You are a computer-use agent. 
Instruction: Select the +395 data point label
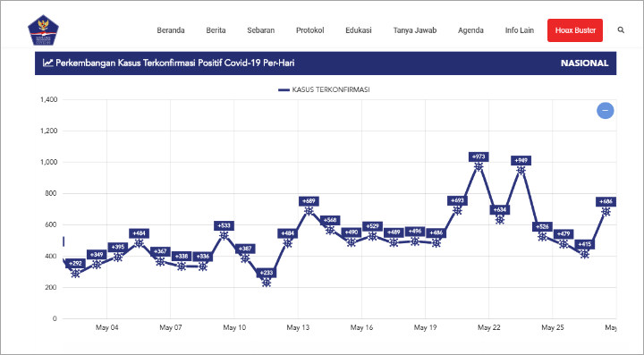click(x=118, y=248)
